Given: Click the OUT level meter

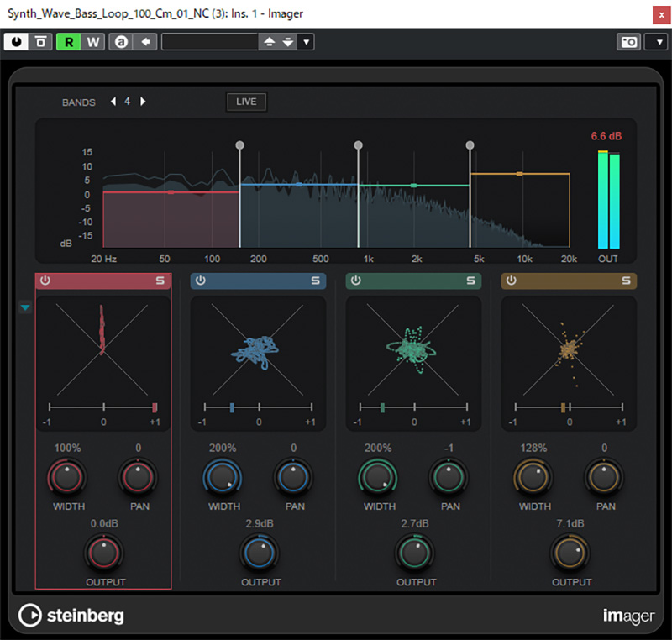Looking at the screenshot, I should coord(608,199).
